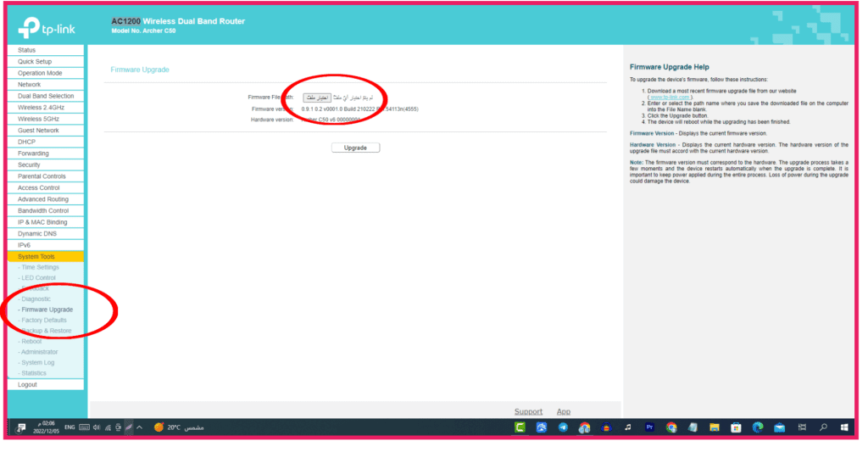Viewport: 868px width, 452px height.
Task: Click the feather pen tray icon
Action: pos(129,427)
